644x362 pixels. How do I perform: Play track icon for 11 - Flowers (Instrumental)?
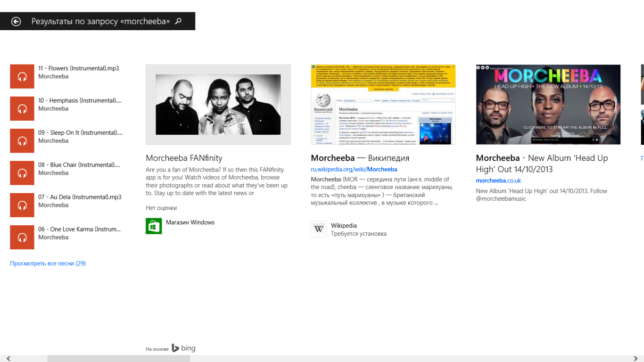22,76
